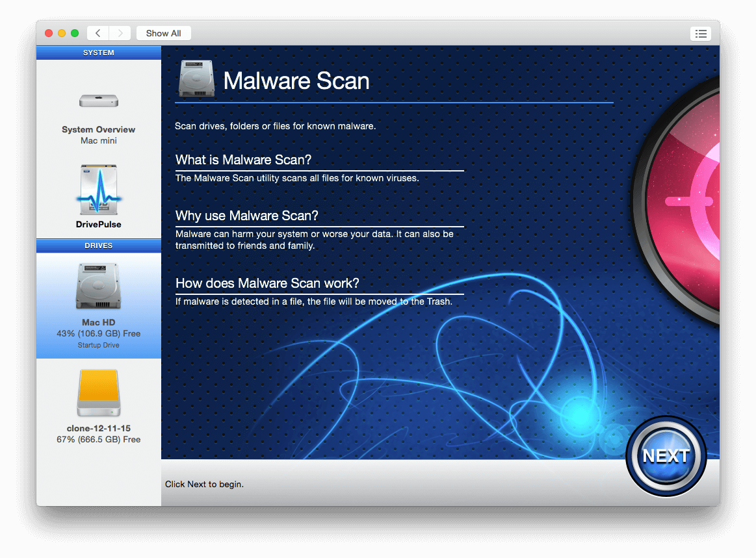Viewport: 756px width, 558px height.
Task: Click the Show All button
Action: point(163,32)
